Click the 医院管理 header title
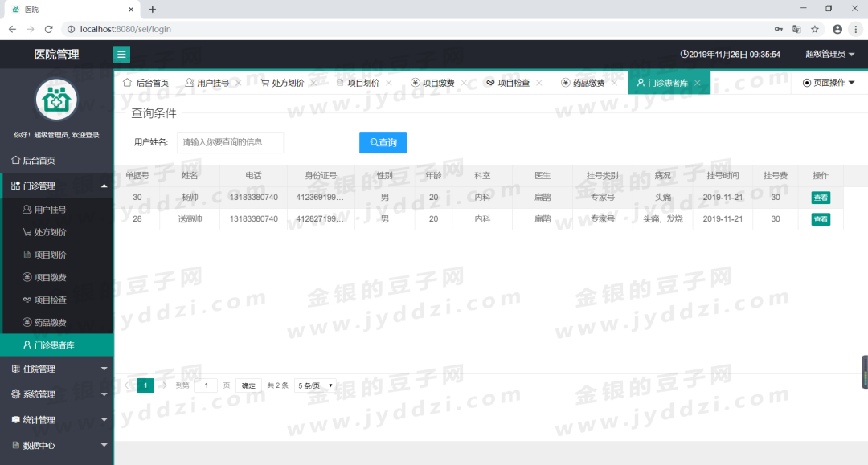Image resolution: width=868 pixels, height=465 pixels. point(56,54)
